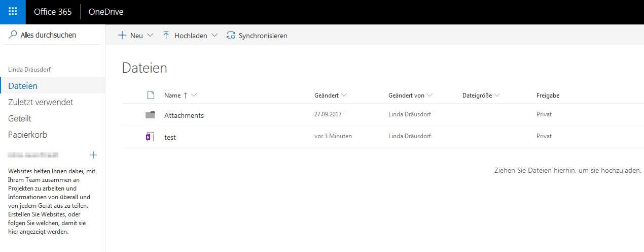Open the Geändert von column dropdown
The height and width of the screenshot is (252, 644).
(x=430, y=96)
